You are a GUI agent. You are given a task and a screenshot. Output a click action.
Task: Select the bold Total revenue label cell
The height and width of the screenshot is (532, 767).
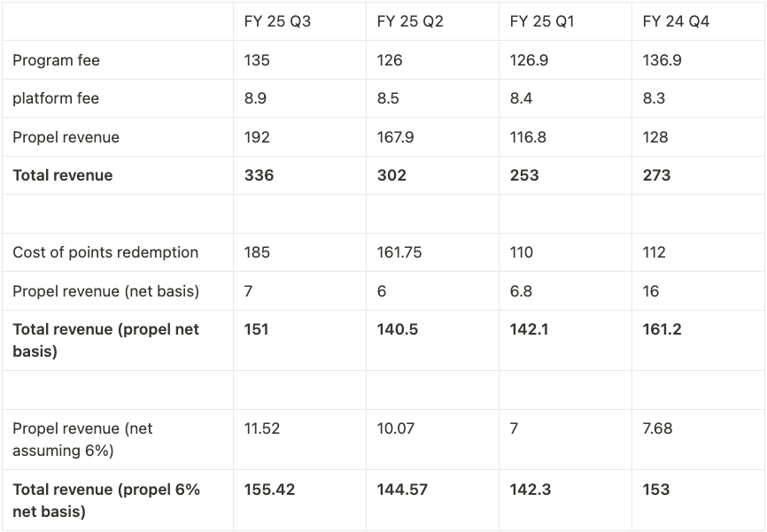[x=63, y=175]
